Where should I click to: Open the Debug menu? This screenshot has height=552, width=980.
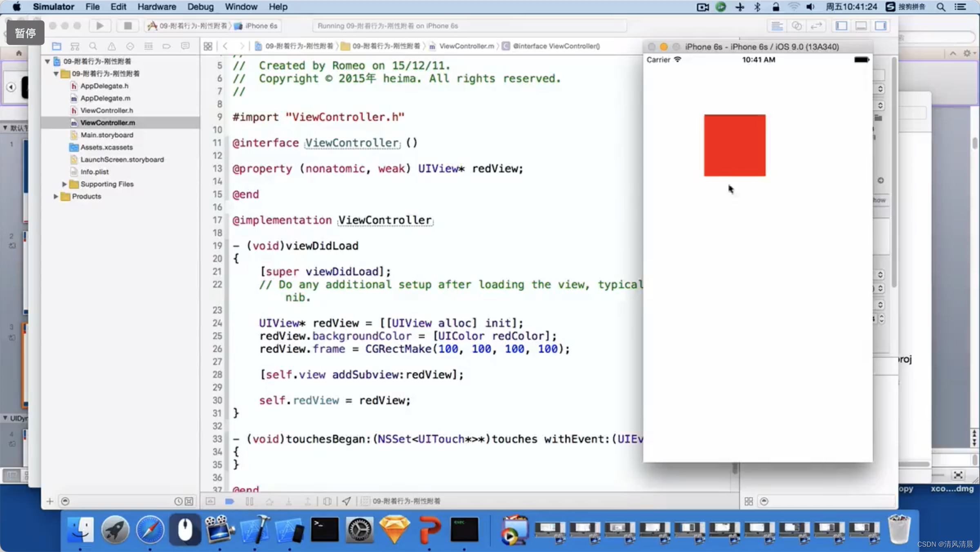200,7
